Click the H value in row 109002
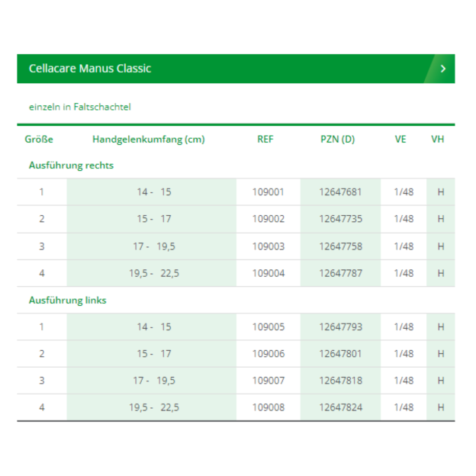 point(441,219)
